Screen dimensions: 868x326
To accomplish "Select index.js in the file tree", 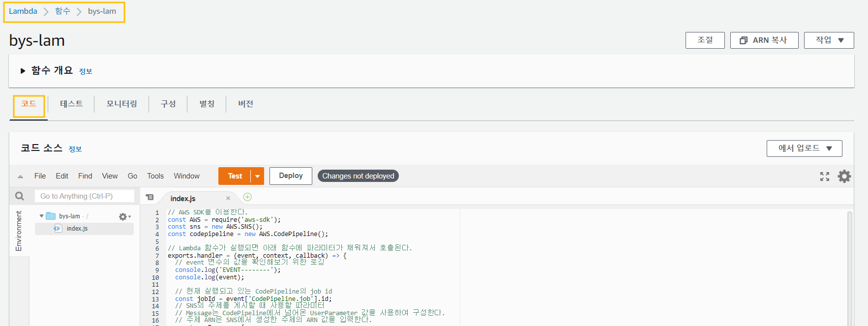I will click(x=84, y=229).
